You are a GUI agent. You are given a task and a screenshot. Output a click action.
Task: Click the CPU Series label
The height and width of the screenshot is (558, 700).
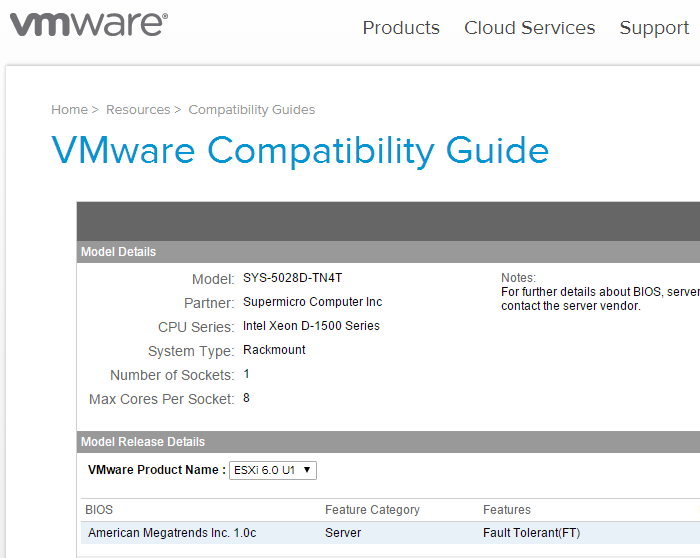click(x=196, y=327)
